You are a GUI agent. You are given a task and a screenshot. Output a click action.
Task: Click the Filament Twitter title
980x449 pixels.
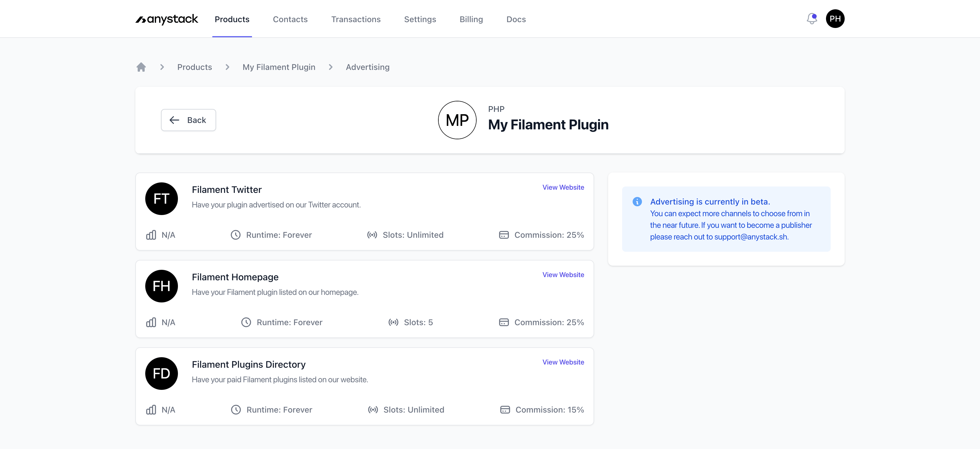coord(227,190)
